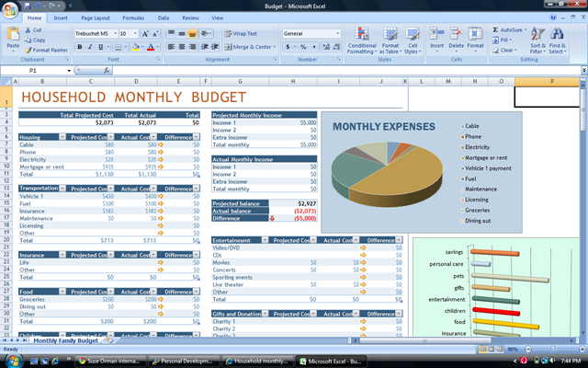Apply the Fill Color bucket
Screen dimensions: 588x368
136,47
